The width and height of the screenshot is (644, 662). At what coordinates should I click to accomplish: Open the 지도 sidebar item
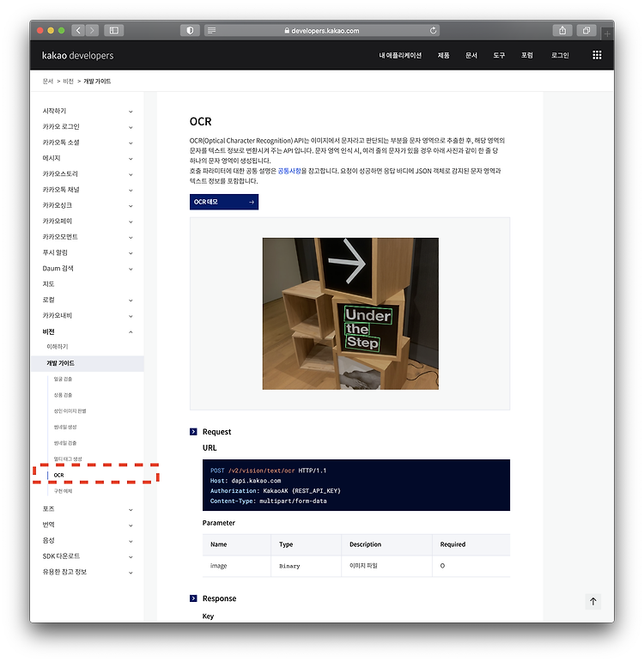49,283
